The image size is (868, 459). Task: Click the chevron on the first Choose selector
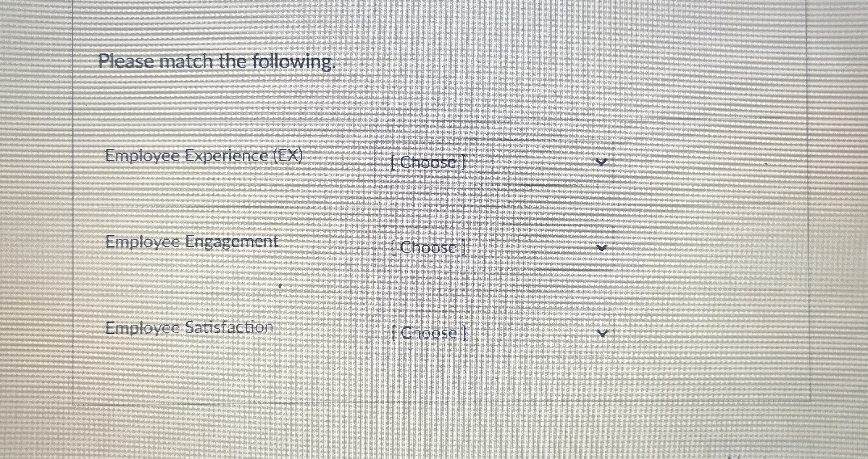tap(601, 163)
